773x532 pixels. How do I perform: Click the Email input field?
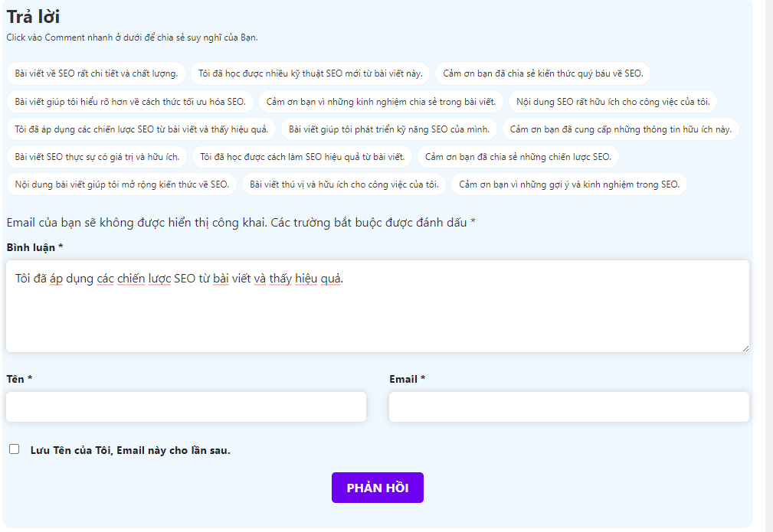point(568,406)
